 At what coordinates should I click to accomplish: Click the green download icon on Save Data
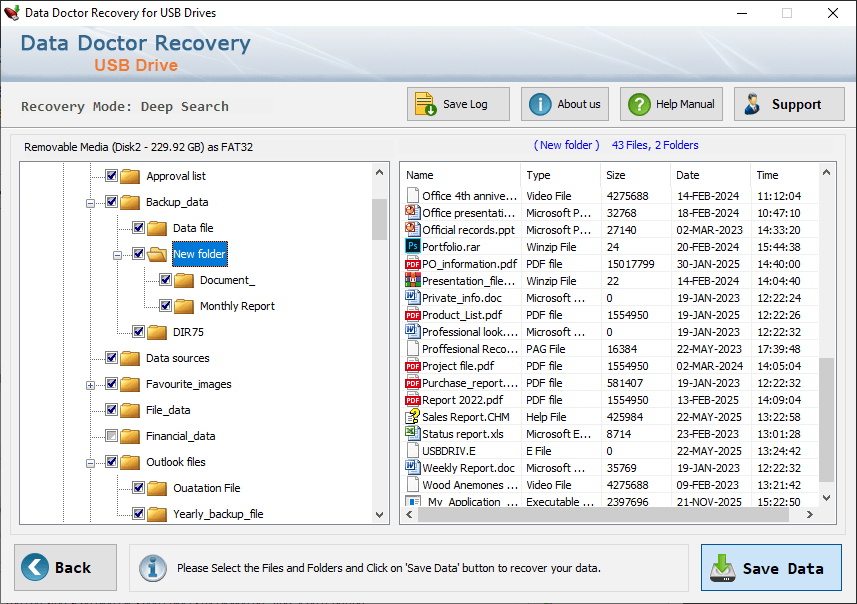coord(723,568)
